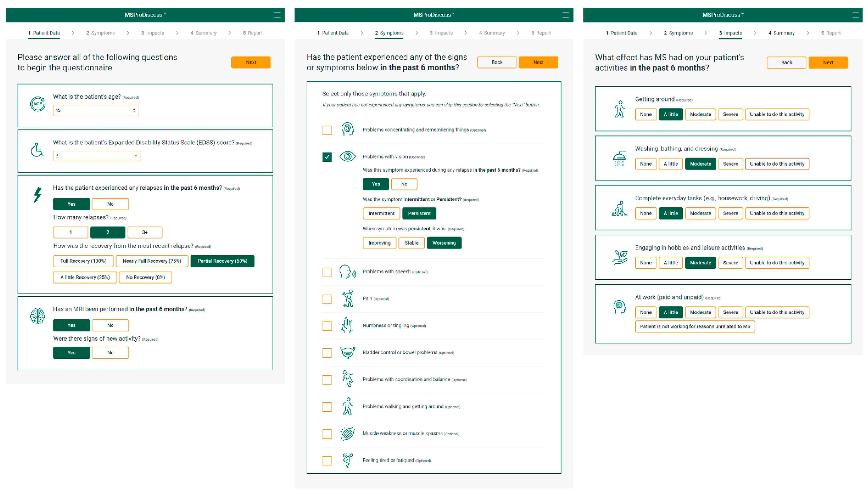Viewport: 868px width, 494px height.
Task: Click the eye icon for vision problems
Action: click(347, 156)
